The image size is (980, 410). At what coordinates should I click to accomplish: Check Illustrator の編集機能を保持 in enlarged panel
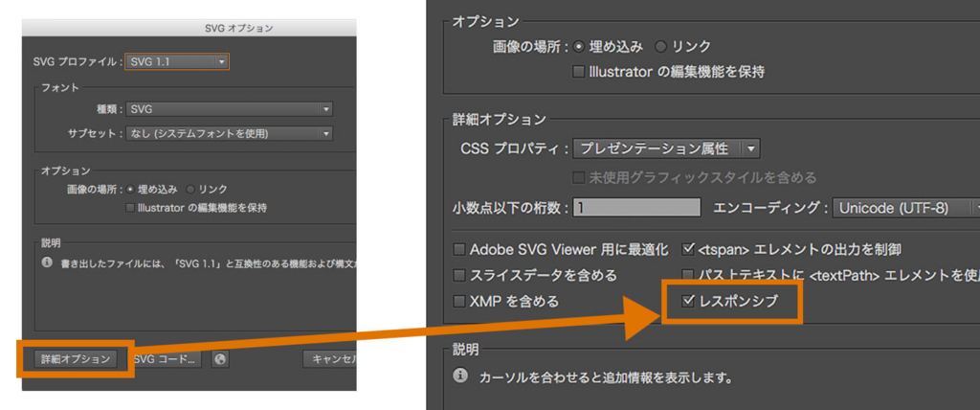(x=579, y=72)
